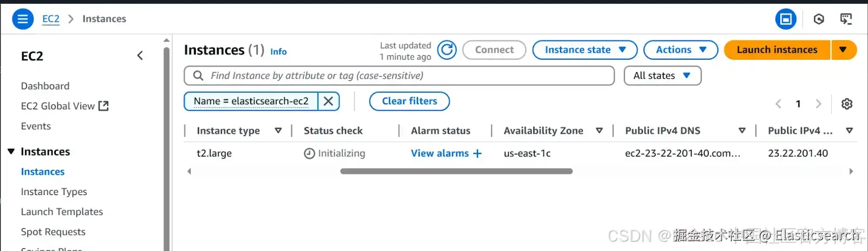The image size is (868, 251).
Task: Open the Instance state dropdown
Action: tap(584, 50)
